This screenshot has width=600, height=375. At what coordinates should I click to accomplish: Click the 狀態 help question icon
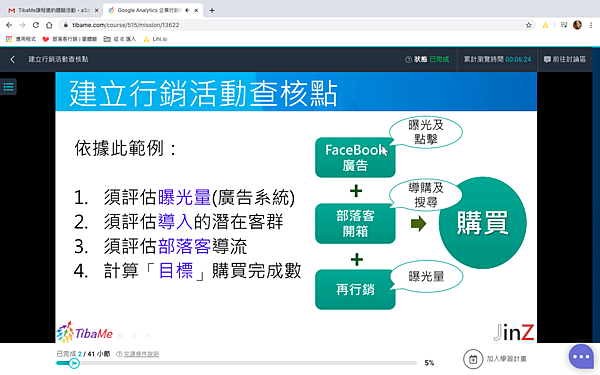pyautogui.click(x=408, y=59)
